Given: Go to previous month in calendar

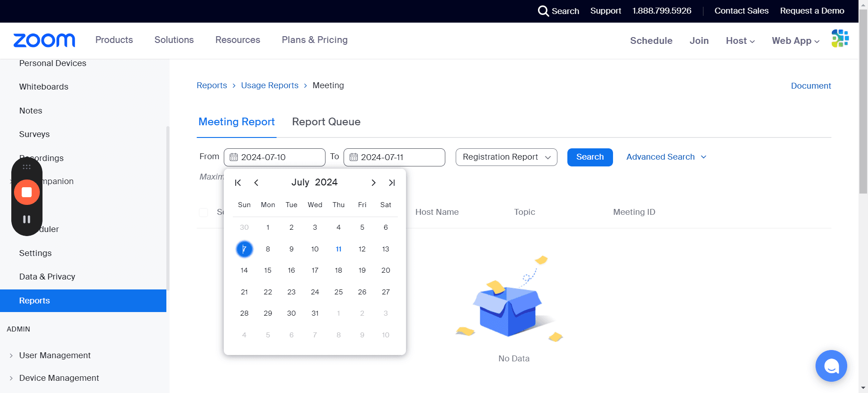Looking at the screenshot, I should pyautogui.click(x=256, y=183).
